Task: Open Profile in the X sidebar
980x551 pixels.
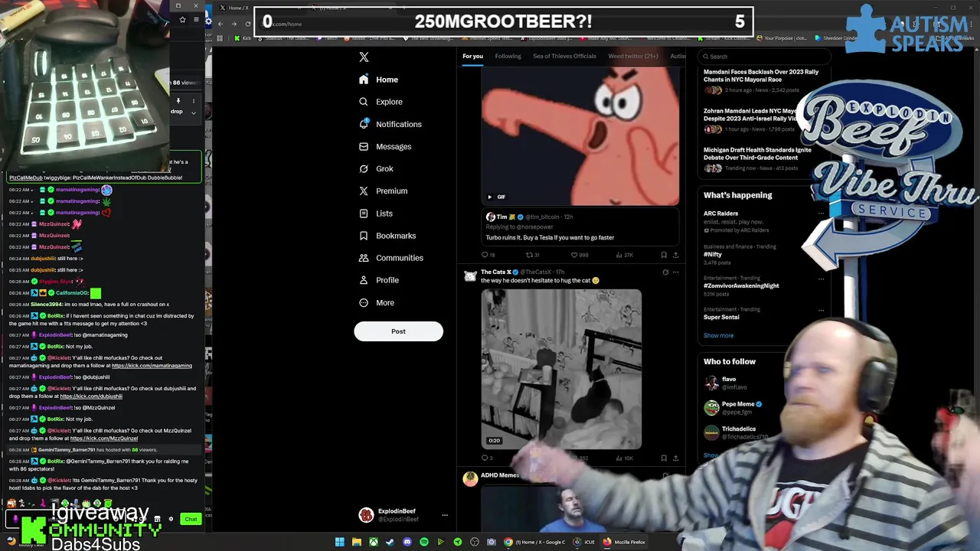Action: 379,280
